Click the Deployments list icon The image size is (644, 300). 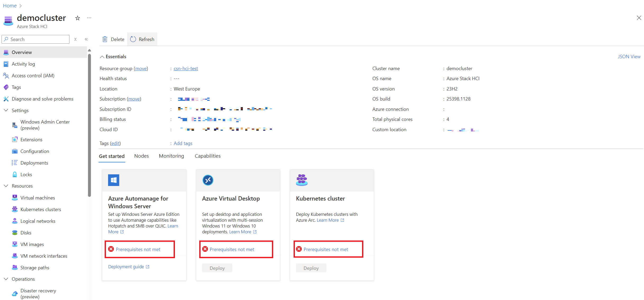point(15,163)
